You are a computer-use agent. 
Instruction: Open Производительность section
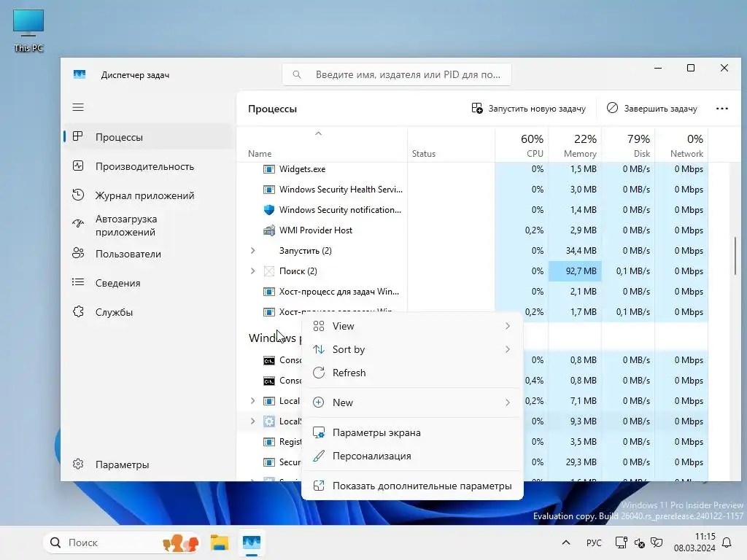[x=147, y=166]
